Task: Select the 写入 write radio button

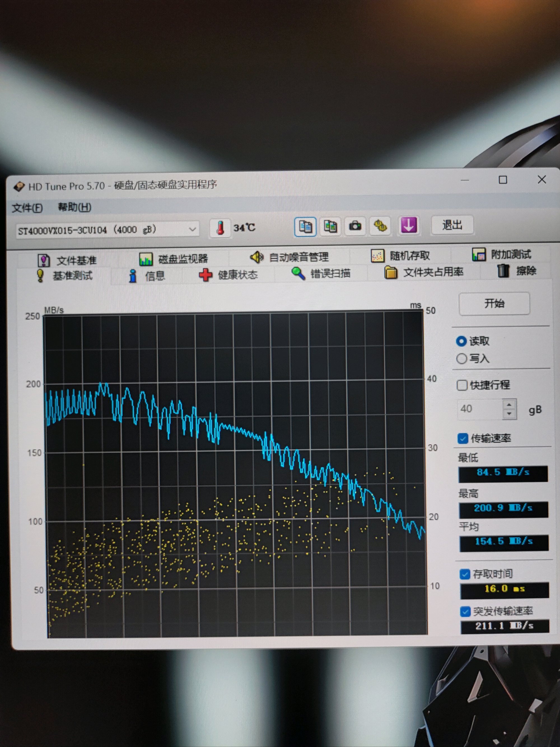Action: [x=462, y=358]
